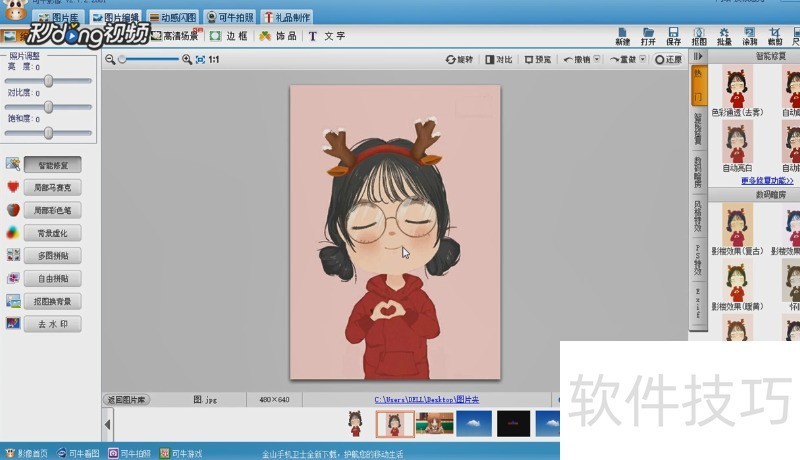Collapse the right effects panel arrow
This screenshot has height=460, width=800.
[698, 56]
